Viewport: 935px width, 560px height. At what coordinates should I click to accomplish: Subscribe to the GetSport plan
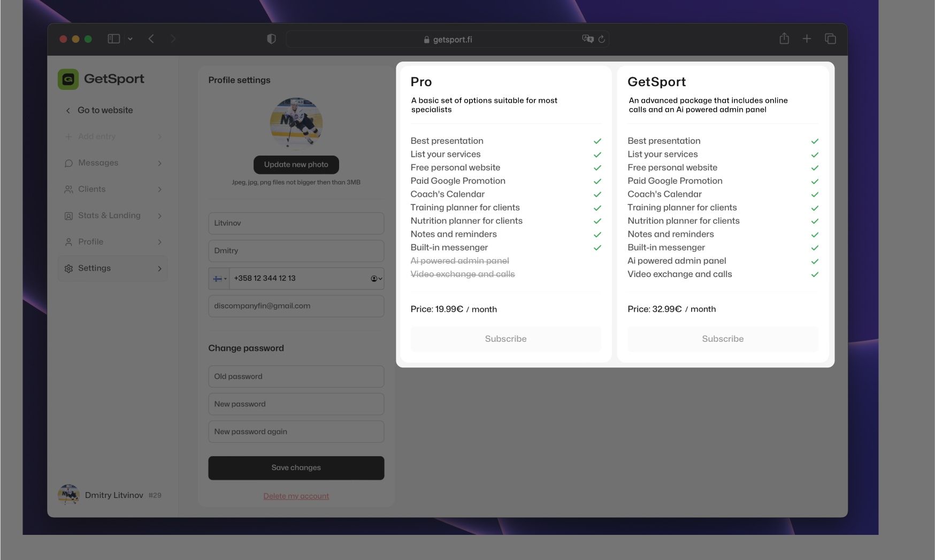coord(723,339)
